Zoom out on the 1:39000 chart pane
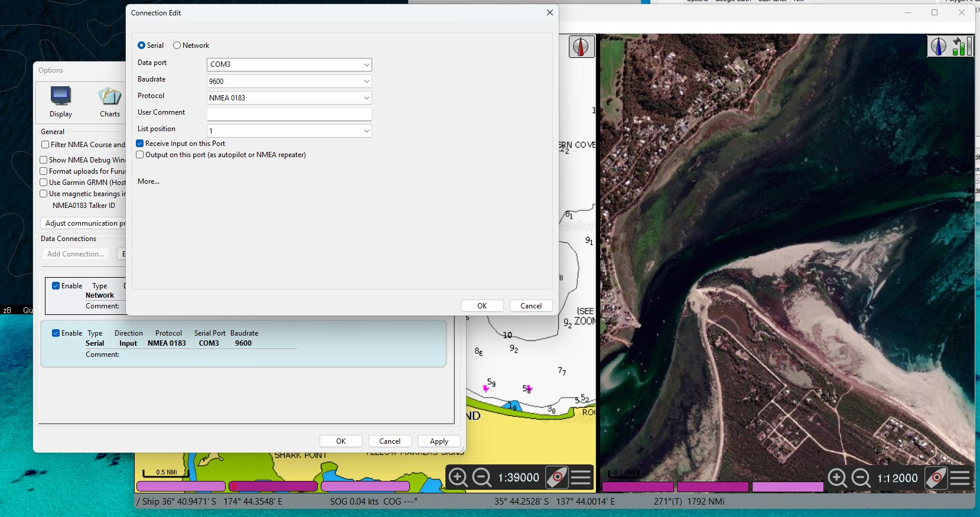980x517 pixels. click(x=481, y=477)
